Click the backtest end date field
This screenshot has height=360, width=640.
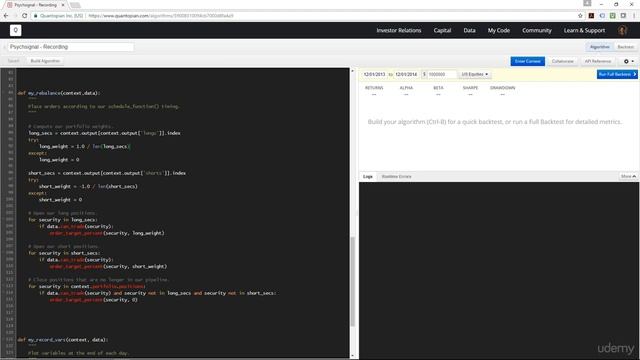[406, 74]
